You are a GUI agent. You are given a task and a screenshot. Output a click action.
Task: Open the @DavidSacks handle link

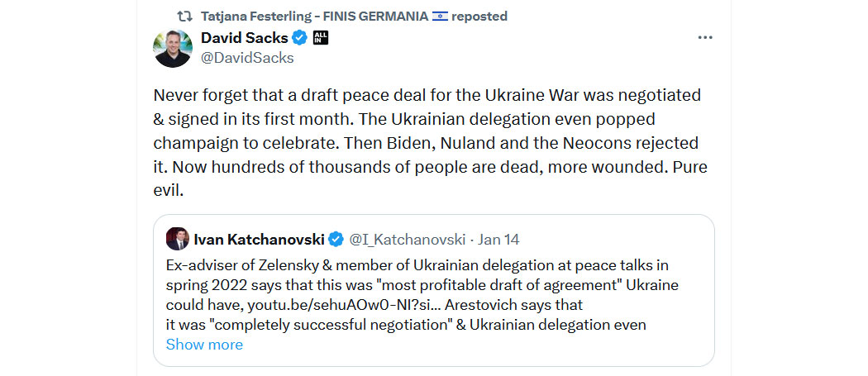[x=247, y=58]
